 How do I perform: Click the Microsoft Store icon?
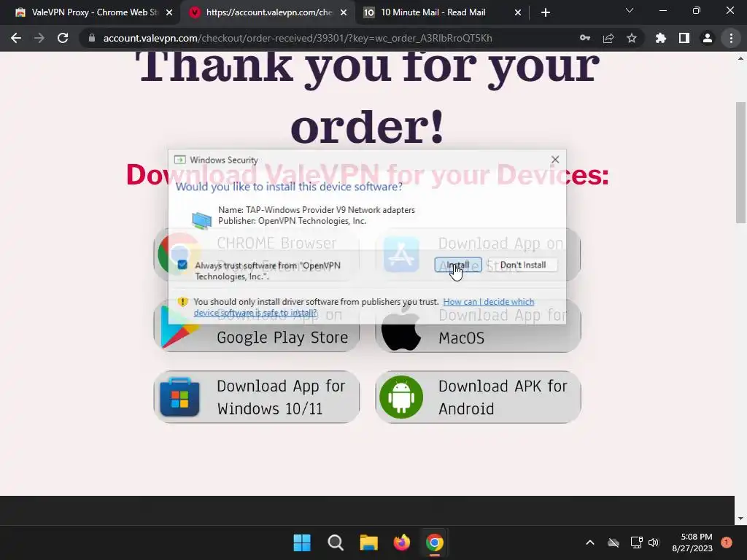coord(179,397)
